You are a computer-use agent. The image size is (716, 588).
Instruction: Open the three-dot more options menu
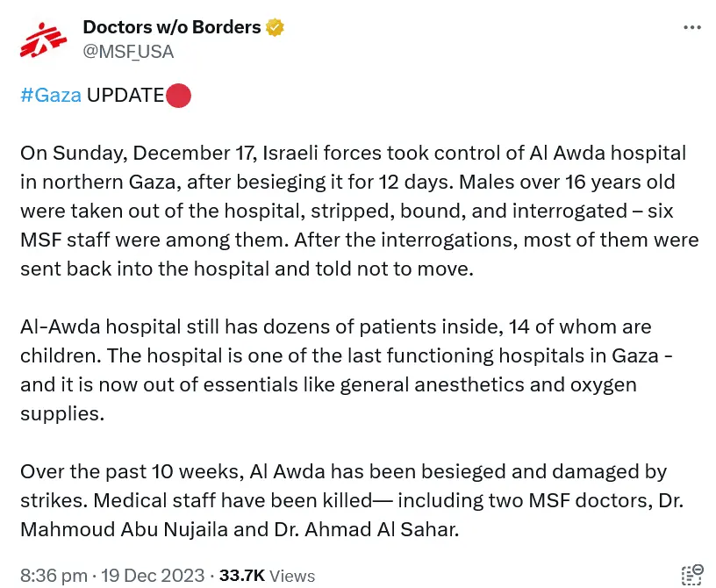691,28
